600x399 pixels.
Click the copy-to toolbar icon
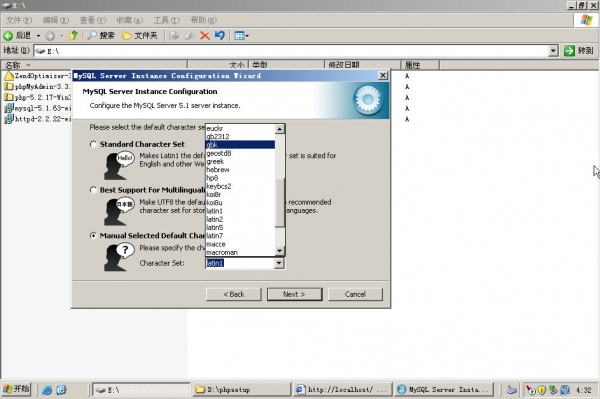click(189, 36)
